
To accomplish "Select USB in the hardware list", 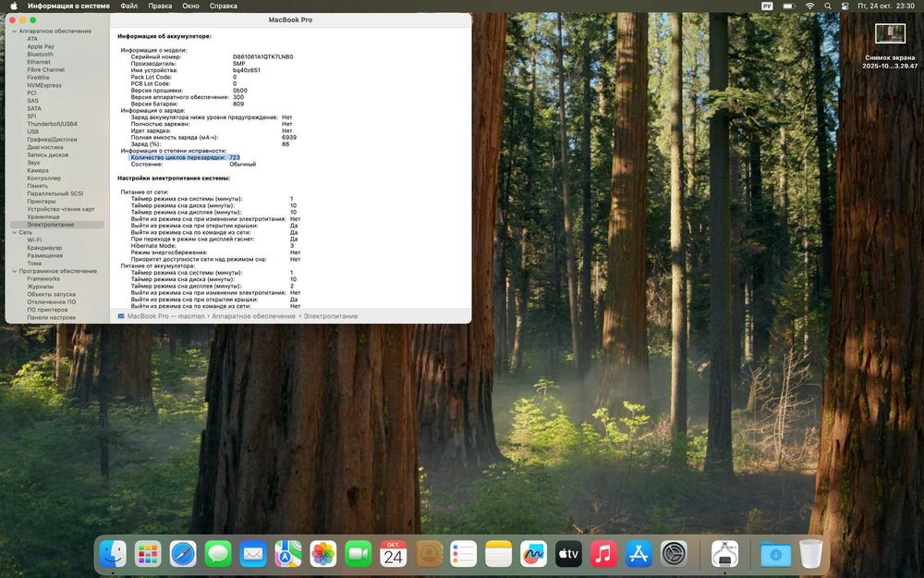I will click(32, 131).
